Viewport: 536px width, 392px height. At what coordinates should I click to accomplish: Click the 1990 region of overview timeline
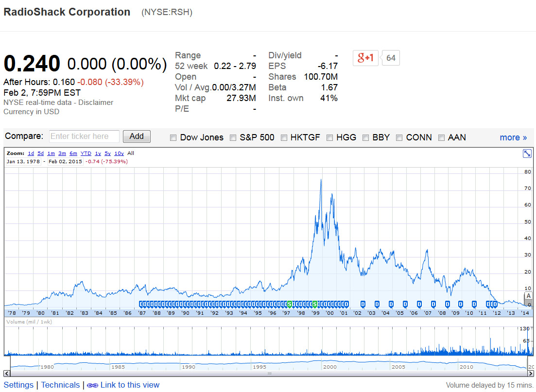coord(189,367)
